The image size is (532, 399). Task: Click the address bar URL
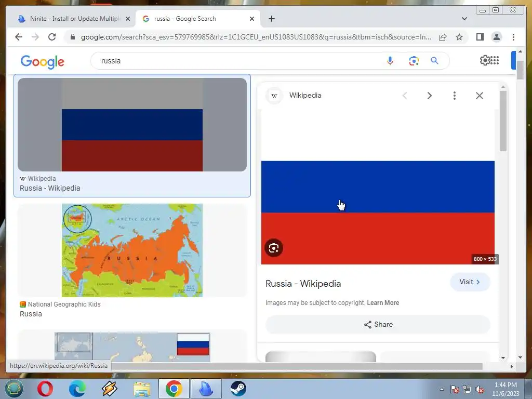(x=256, y=37)
